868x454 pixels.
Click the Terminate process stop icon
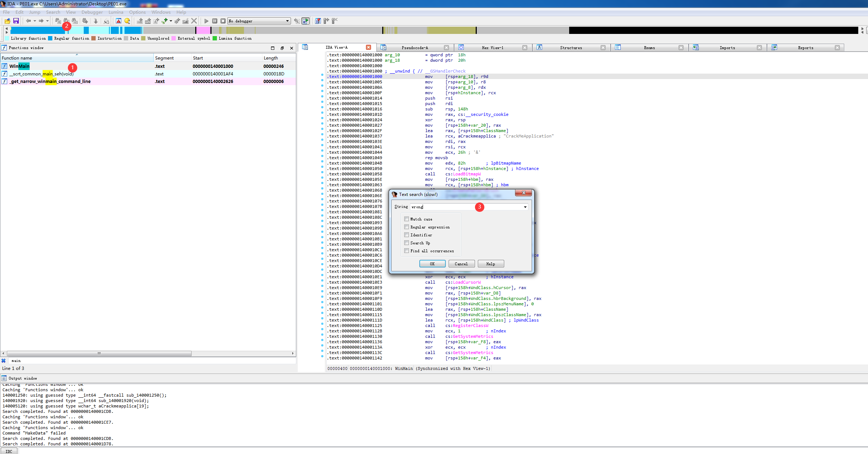pos(223,21)
